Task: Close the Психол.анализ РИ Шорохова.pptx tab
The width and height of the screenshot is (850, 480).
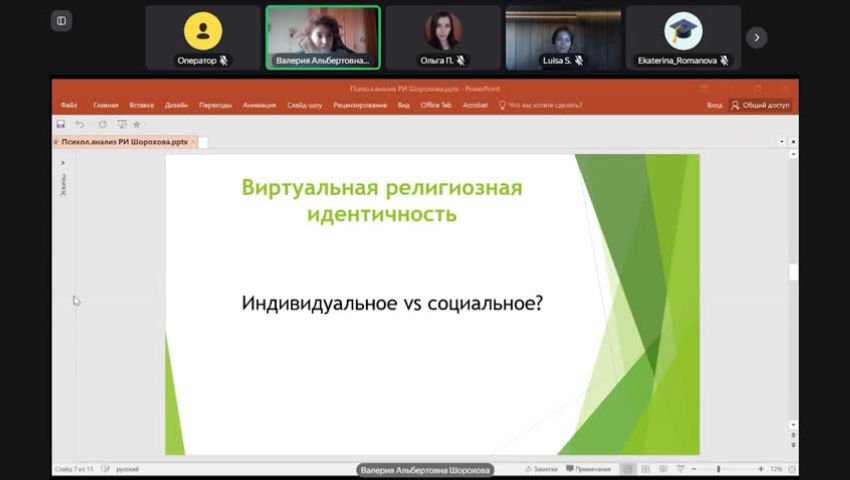Action: (194, 142)
